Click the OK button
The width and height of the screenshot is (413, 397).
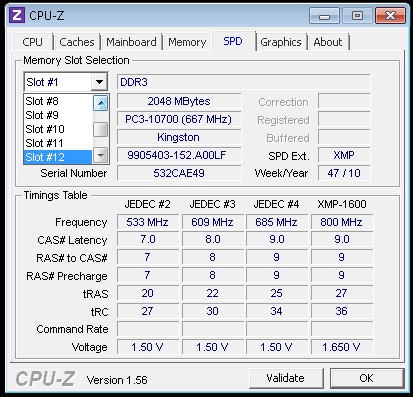367,378
